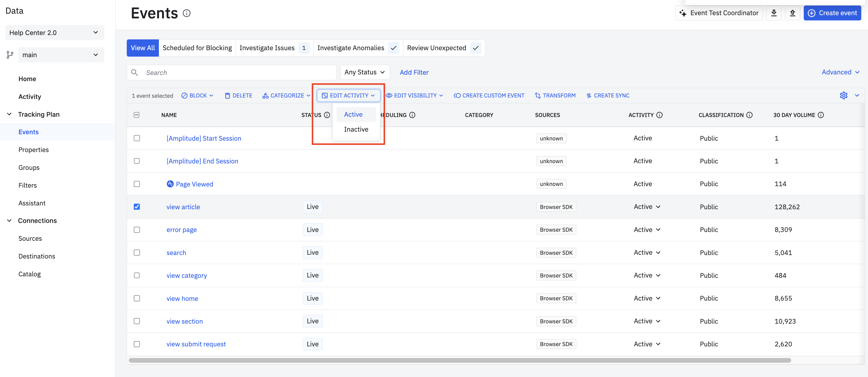Check the error page event checkbox
Screen dimensions: 868x377
coord(136,230)
